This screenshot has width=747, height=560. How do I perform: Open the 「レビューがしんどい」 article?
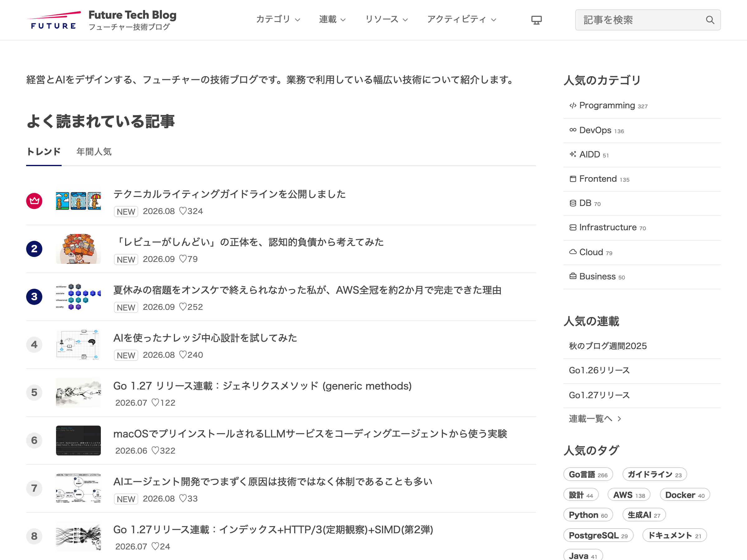pos(249,242)
